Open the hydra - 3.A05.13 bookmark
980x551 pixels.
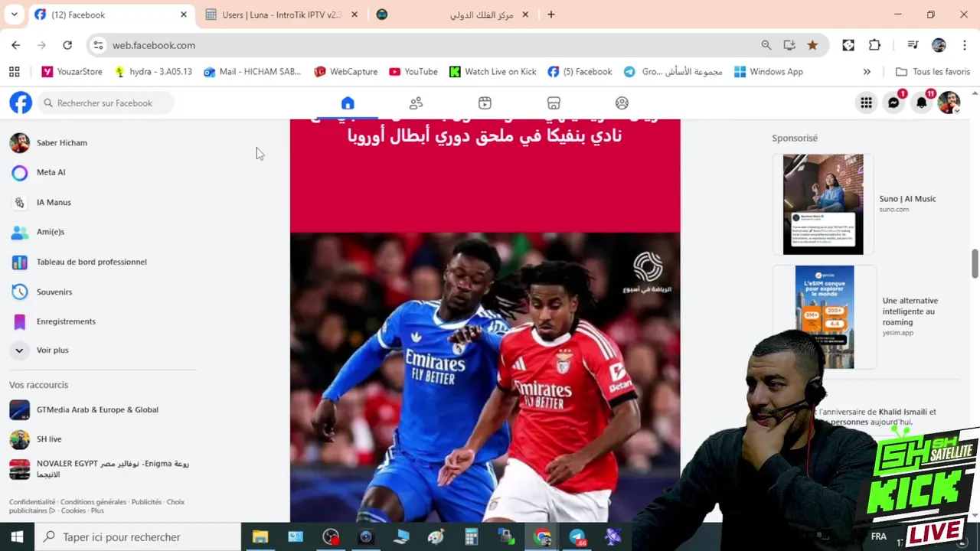coord(153,71)
